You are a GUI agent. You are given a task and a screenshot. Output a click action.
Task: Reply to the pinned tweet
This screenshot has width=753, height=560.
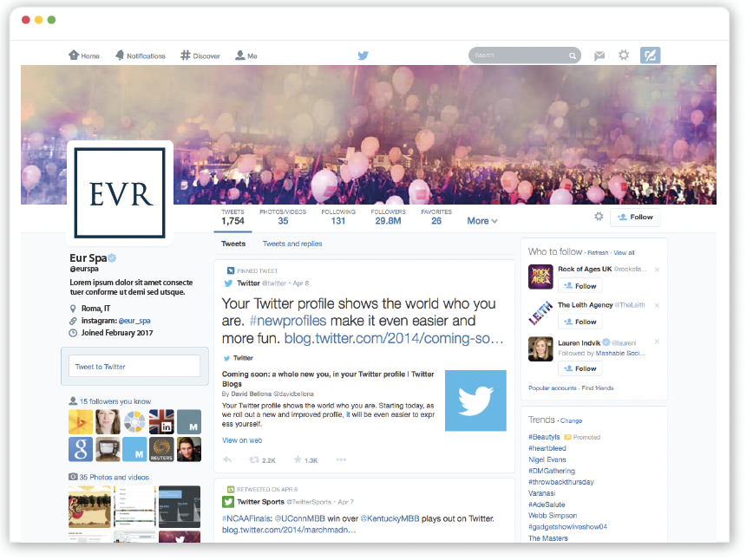click(227, 459)
